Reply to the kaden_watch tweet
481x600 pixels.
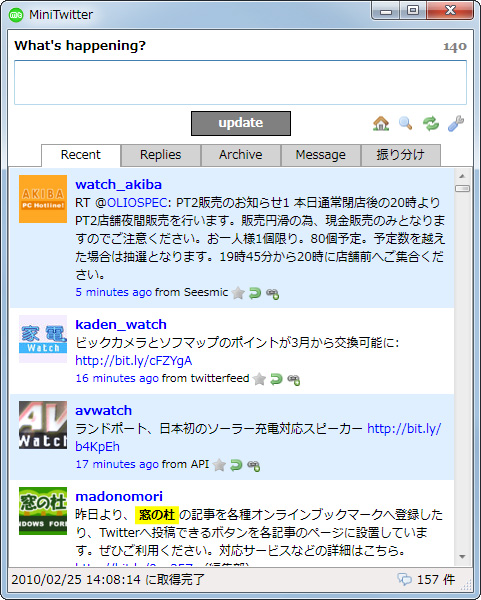276,379
